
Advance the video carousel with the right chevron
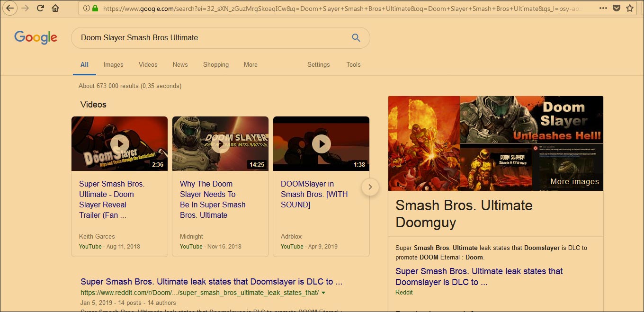tap(370, 187)
